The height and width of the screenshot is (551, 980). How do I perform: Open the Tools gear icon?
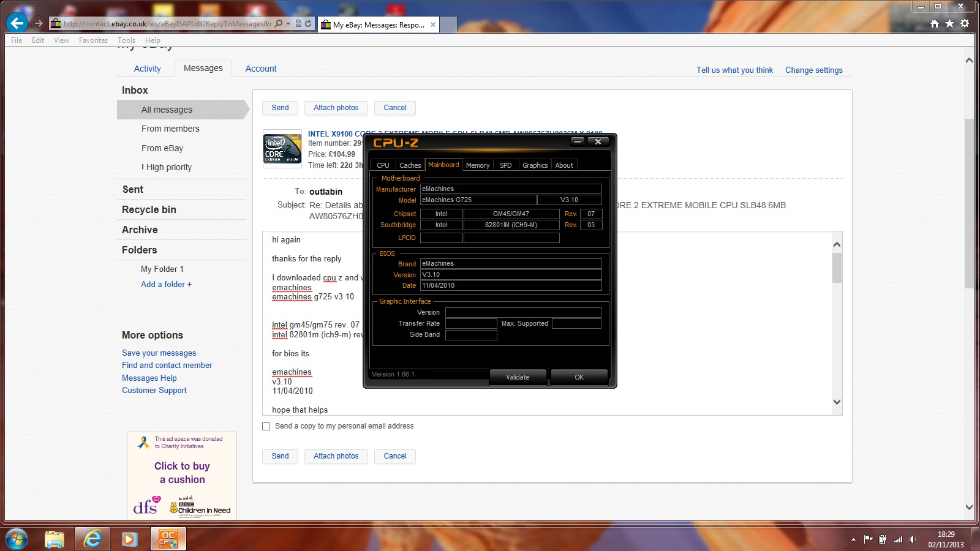(x=965, y=24)
